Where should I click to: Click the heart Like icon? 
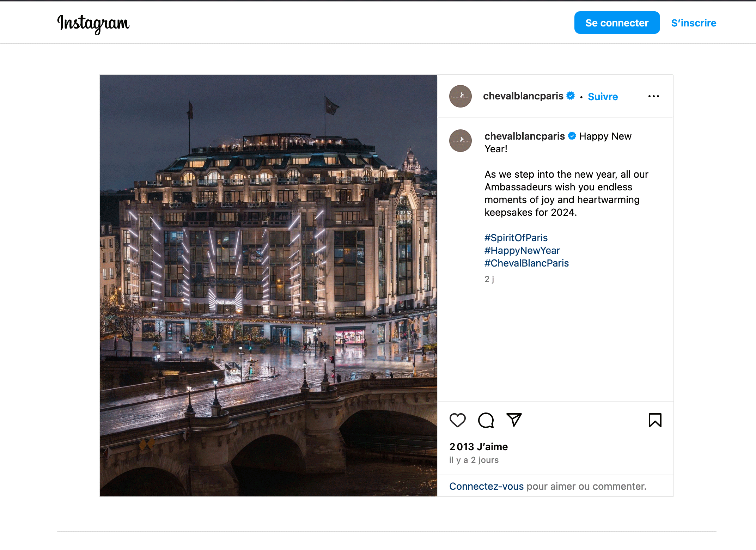tap(457, 420)
